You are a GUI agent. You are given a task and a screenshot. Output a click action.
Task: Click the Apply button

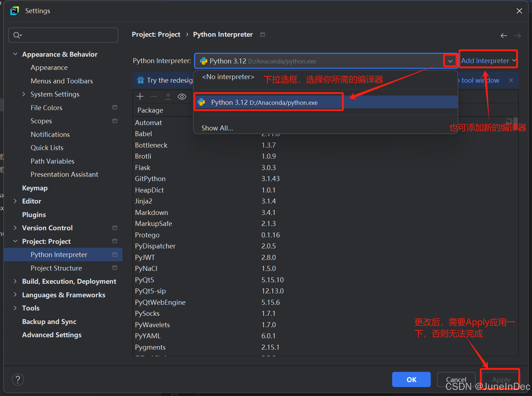click(x=501, y=380)
